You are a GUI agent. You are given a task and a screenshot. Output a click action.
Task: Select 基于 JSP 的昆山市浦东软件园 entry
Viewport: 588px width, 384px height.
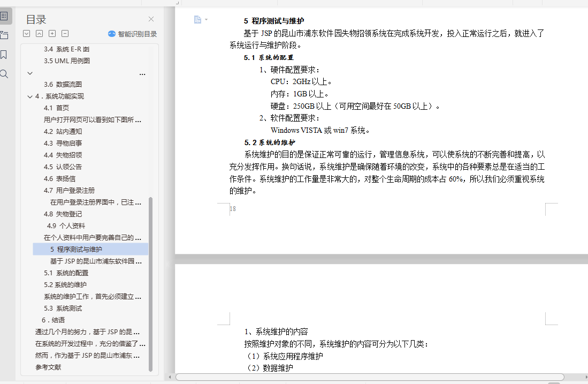(x=96, y=261)
